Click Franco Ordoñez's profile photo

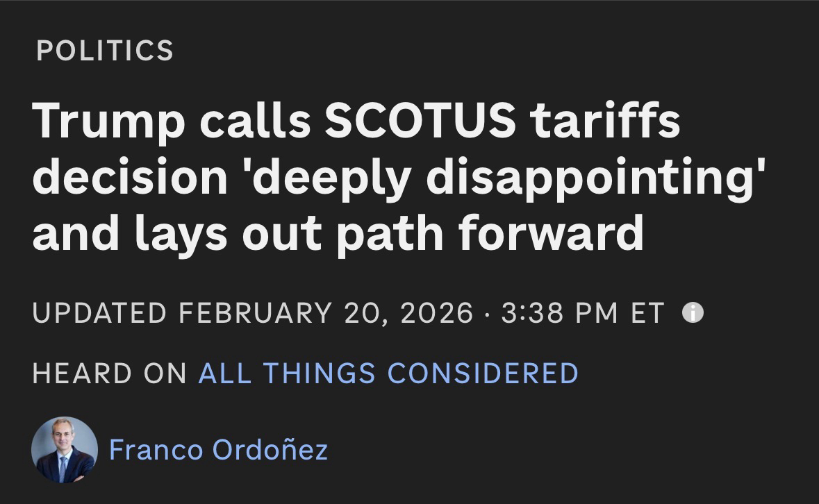(x=64, y=450)
